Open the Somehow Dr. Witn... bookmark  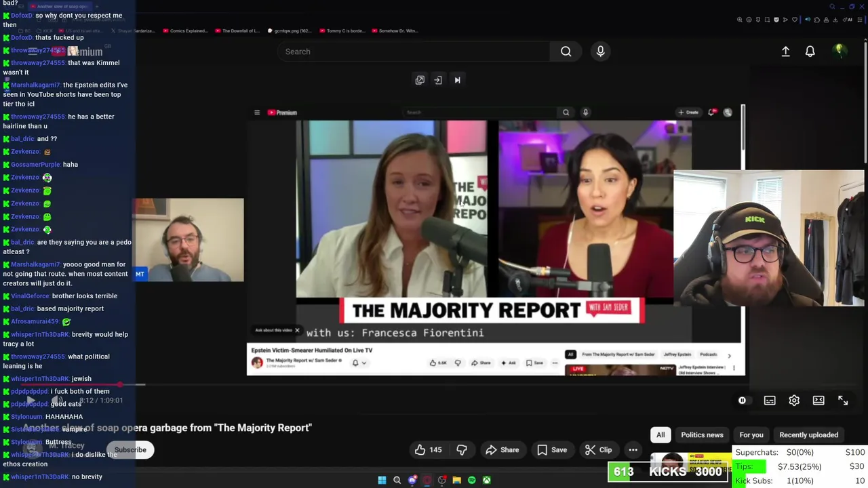coord(395,30)
